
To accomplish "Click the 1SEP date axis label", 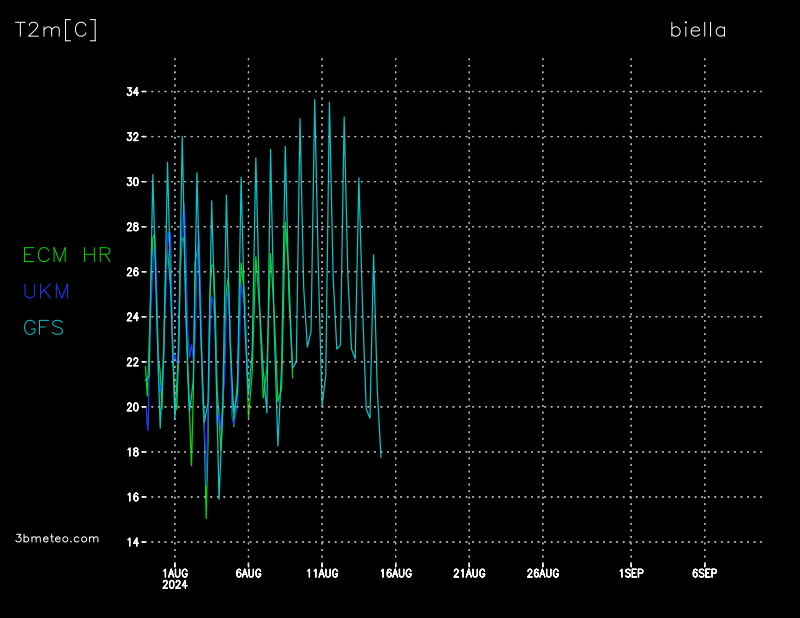I will pyautogui.click(x=631, y=573).
